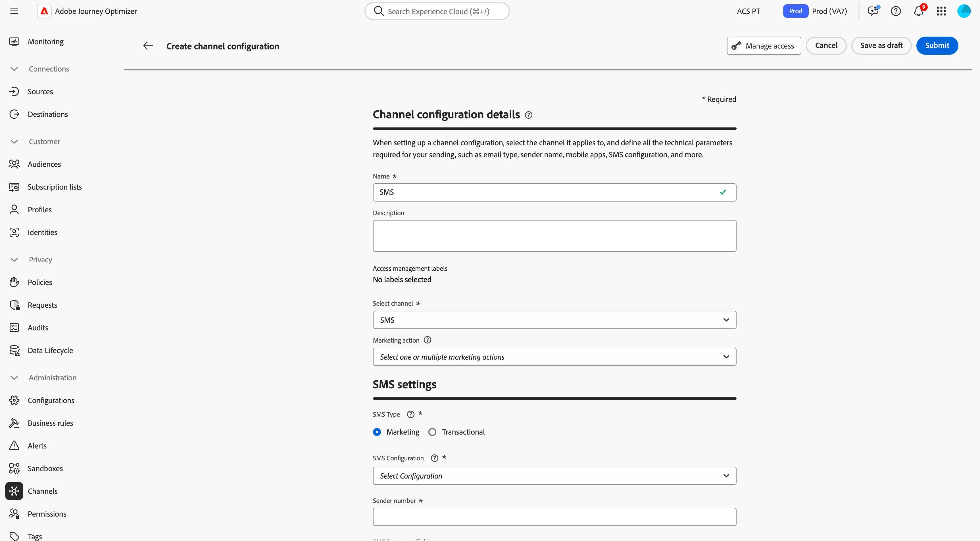This screenshot has height=541, width=980.
Task: Open the feedback chat icon in header
Action: coord(873,11)
